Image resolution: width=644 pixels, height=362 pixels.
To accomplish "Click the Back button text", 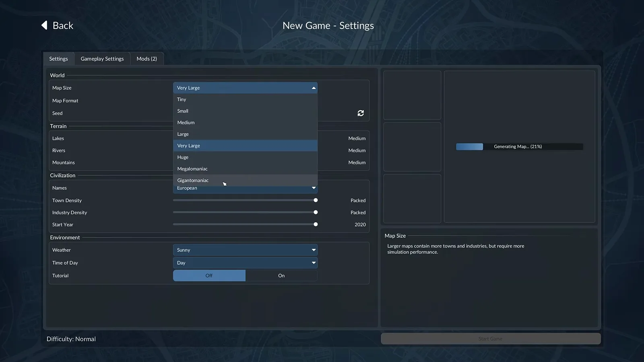I will (63, 25).
